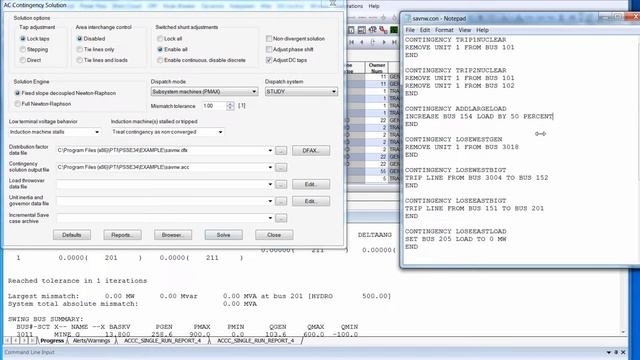Click the network diagram icon in PSS/E toolbar
This screenshot has width=640, height=360.
point(372,30)
